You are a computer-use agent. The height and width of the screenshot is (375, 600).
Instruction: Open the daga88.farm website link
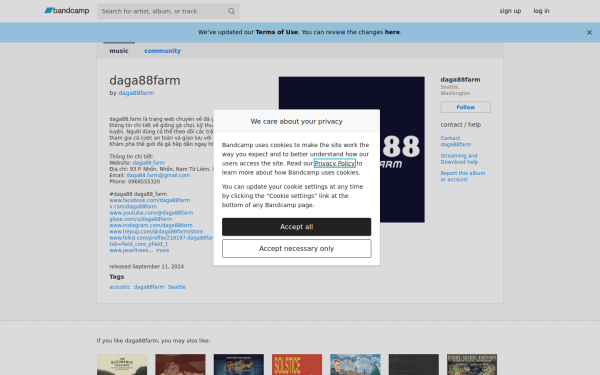pos(148,163)
